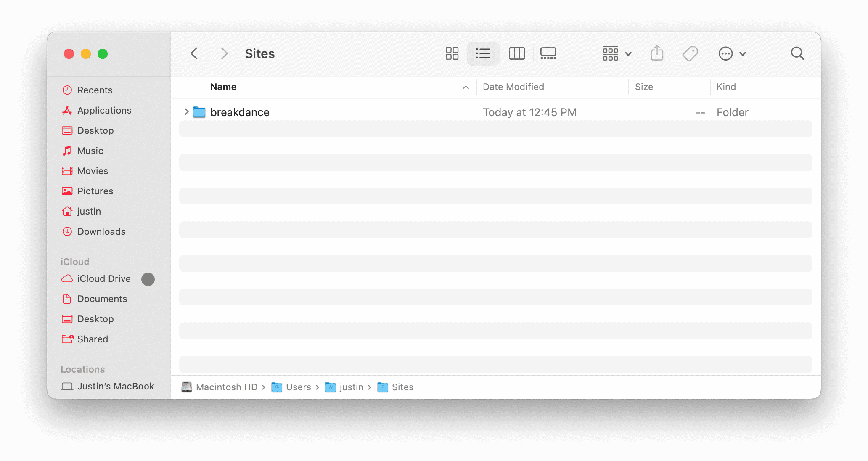The height and width of the screenshot is (461, 868).
Task: Sort by Date Modified column
Action: (x=513, y=87)
